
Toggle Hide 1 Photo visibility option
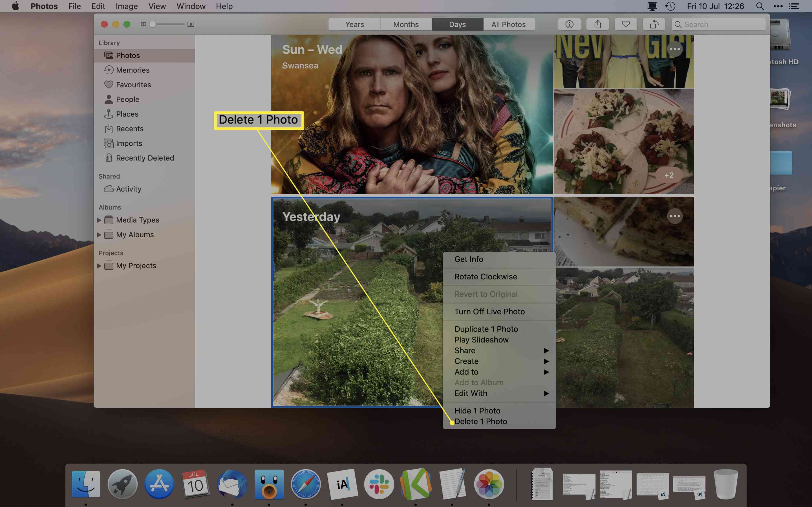tap(478, 411)
